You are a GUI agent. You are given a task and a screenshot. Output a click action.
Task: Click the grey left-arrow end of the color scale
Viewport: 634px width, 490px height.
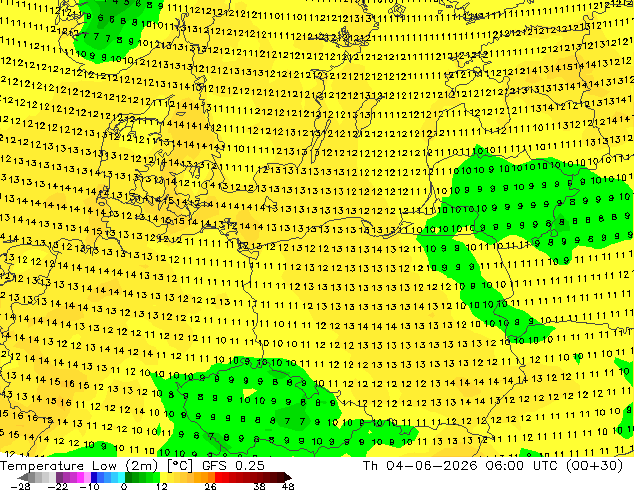(22, 477)
